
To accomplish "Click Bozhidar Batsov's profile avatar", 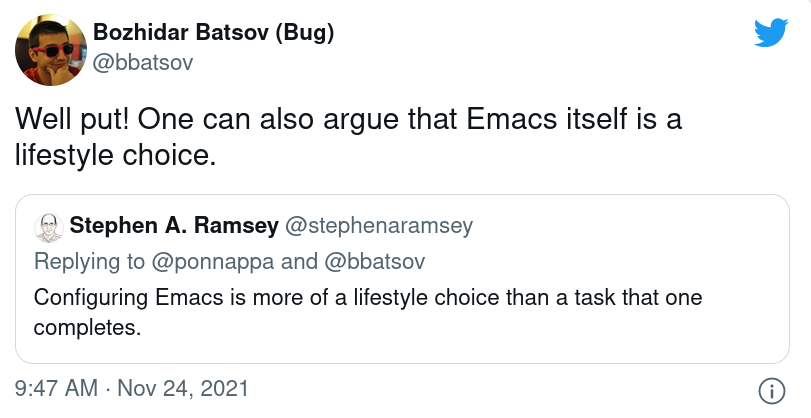I will (51, 50).
